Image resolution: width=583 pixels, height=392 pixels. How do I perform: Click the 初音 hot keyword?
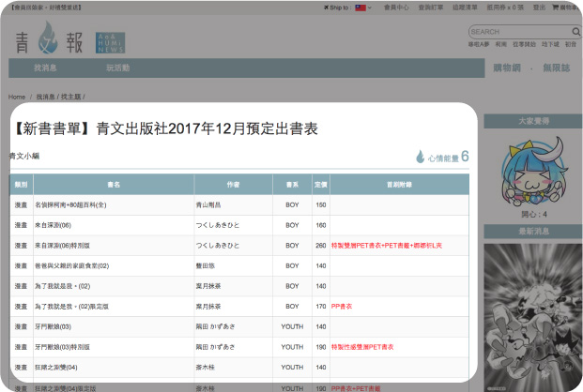571,44
